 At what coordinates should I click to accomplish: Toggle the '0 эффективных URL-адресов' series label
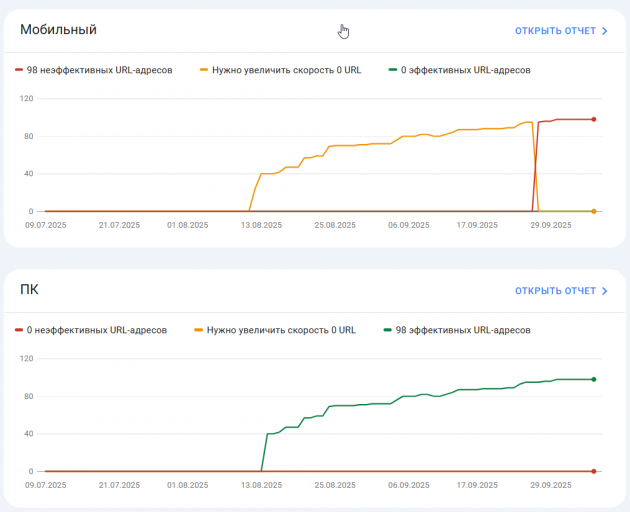[x=465, y=70]
